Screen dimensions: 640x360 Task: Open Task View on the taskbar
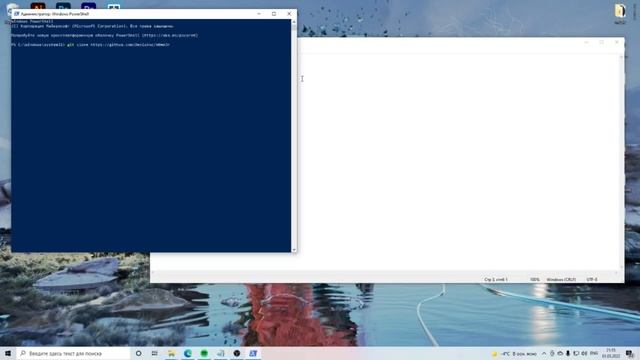click(155, 353)
